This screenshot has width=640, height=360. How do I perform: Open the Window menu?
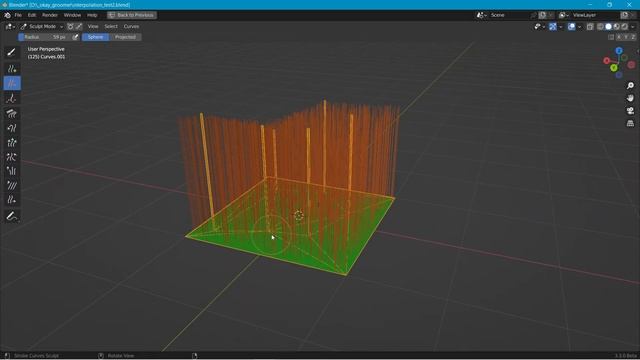click(x=72, y=15)
